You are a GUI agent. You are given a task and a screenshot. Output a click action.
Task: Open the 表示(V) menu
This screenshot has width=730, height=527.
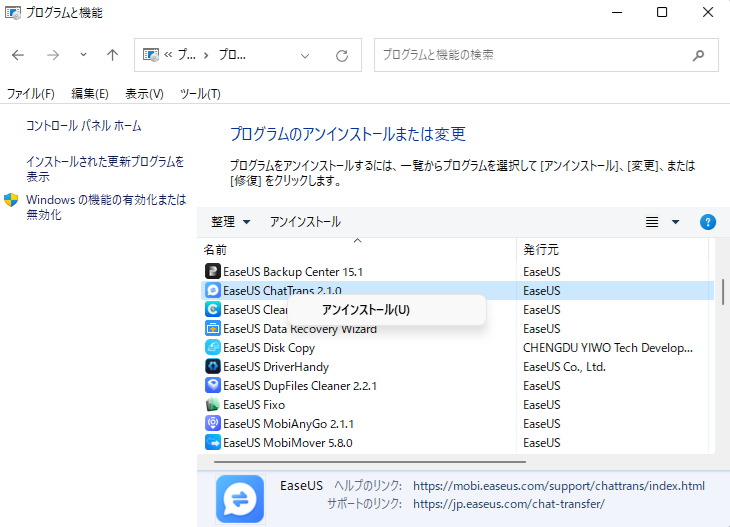[x=144, y=94]
